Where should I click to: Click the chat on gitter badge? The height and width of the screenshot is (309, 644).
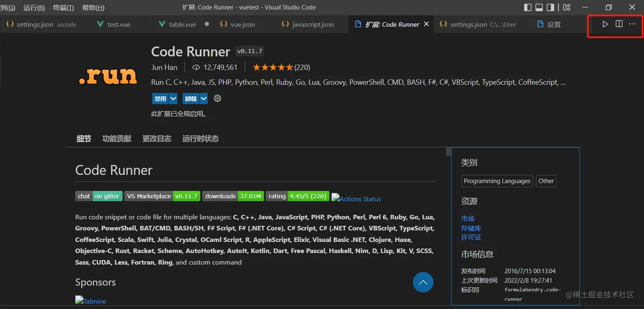(99, 196)
